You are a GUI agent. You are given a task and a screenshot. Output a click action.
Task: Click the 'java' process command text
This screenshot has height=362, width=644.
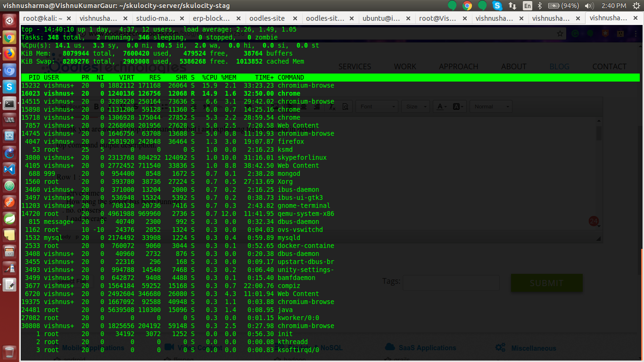pos(285,310)
